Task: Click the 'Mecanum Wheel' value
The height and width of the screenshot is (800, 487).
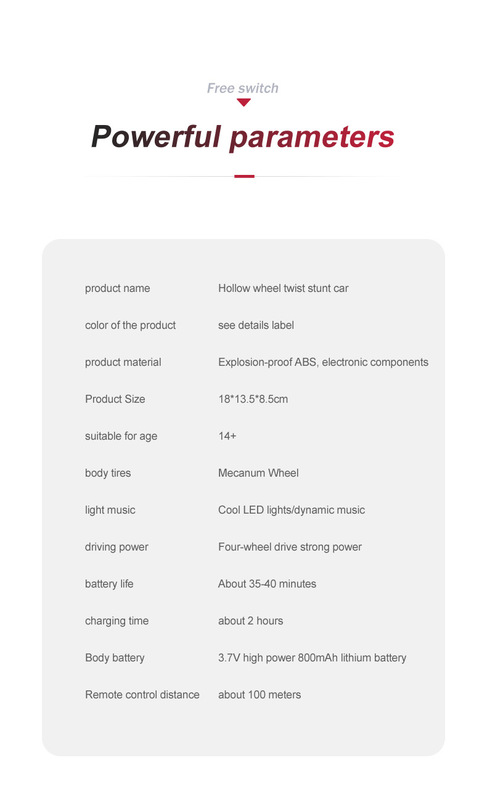Action: [258, 473]
